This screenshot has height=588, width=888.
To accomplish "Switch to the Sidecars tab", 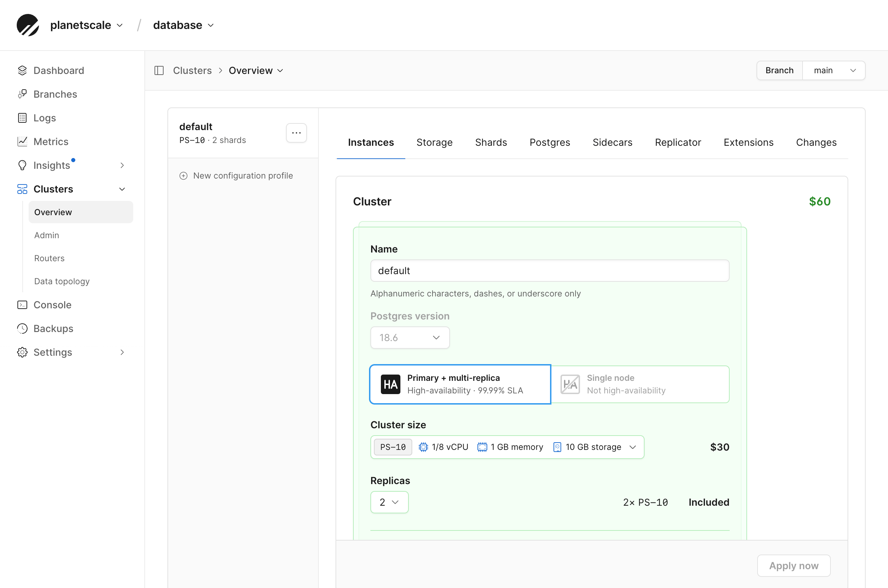I will [x=612, y=143].
